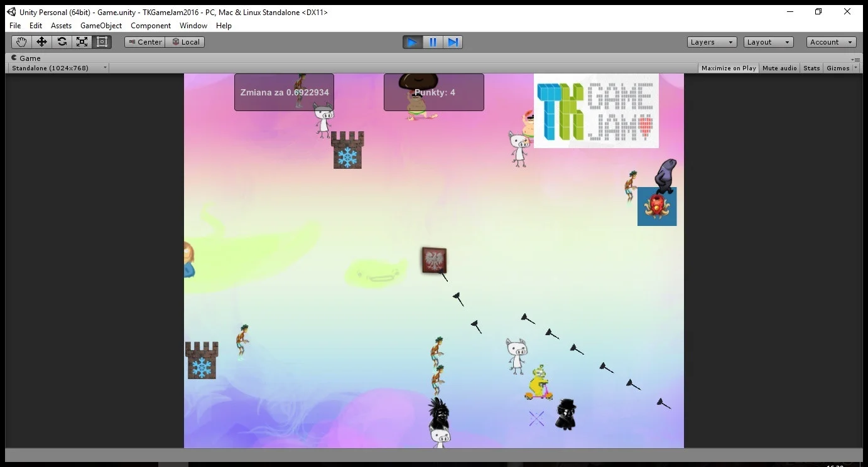Advance one frame with Step button
This screenshot has width=868, height=467.
[453, 42]
